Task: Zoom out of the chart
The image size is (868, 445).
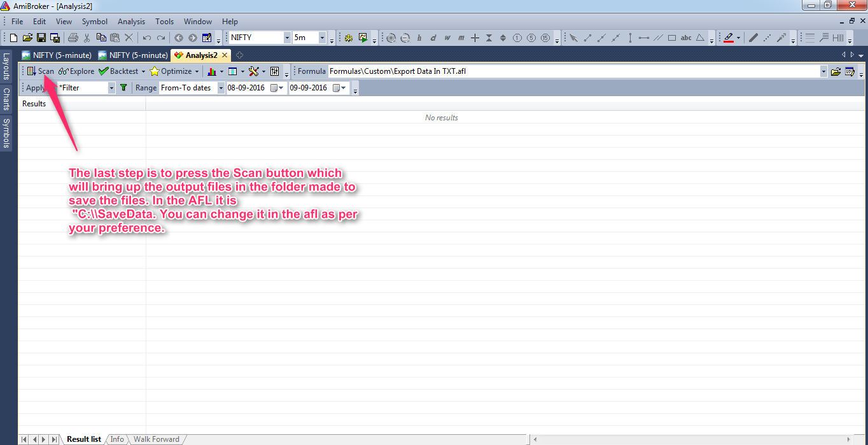Action: 405,38
